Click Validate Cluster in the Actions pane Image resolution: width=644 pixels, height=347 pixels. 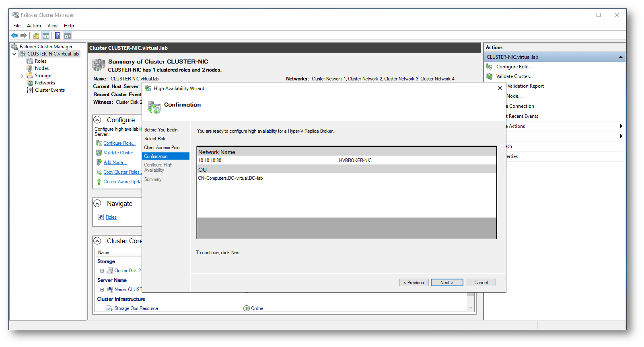point(514,76)
